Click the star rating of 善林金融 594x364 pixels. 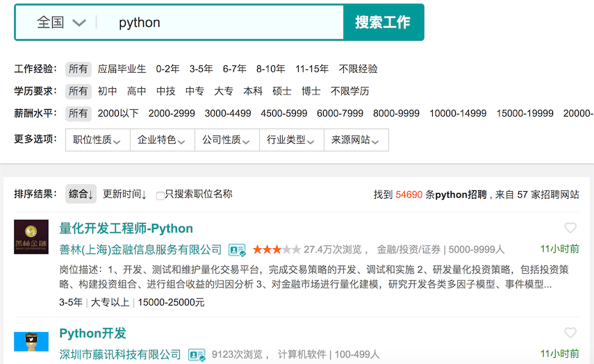277,249
